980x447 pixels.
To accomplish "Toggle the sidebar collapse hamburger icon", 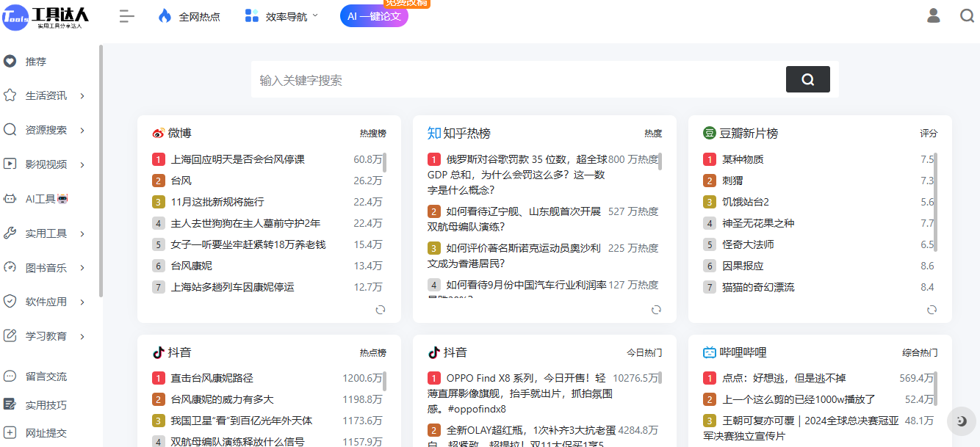I will click(127, 16).
